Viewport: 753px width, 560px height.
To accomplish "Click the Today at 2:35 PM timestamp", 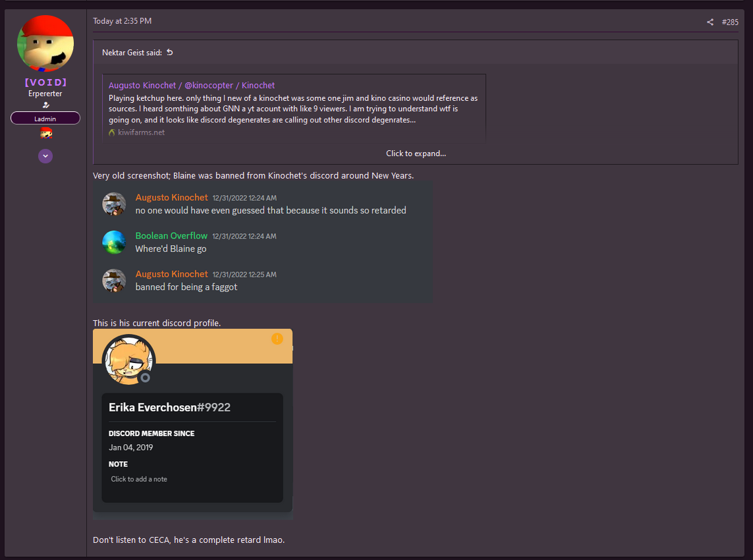I will coord(122,21).
